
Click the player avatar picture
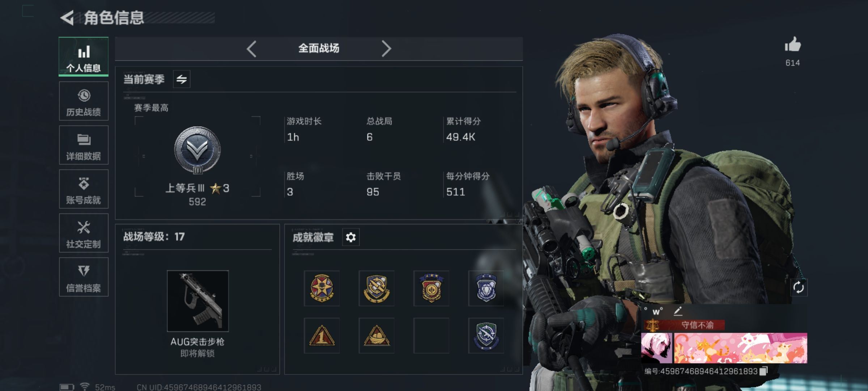[656, 348]
